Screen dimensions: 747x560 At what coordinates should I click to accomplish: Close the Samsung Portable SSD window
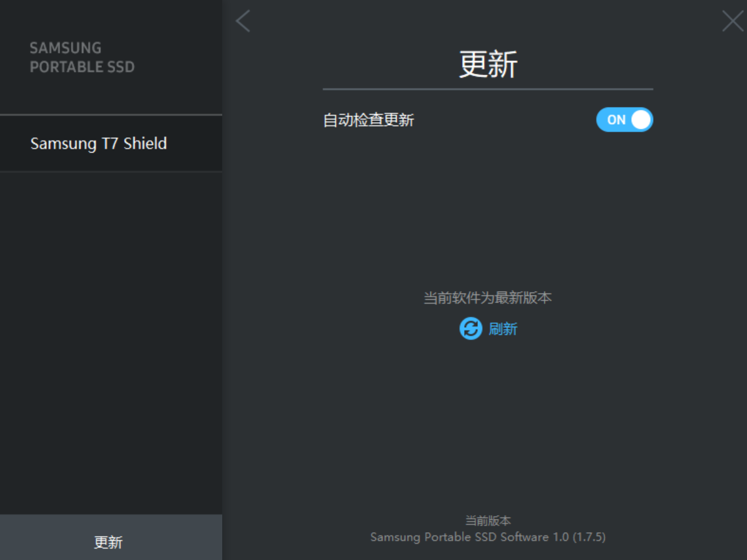point(732,21)
